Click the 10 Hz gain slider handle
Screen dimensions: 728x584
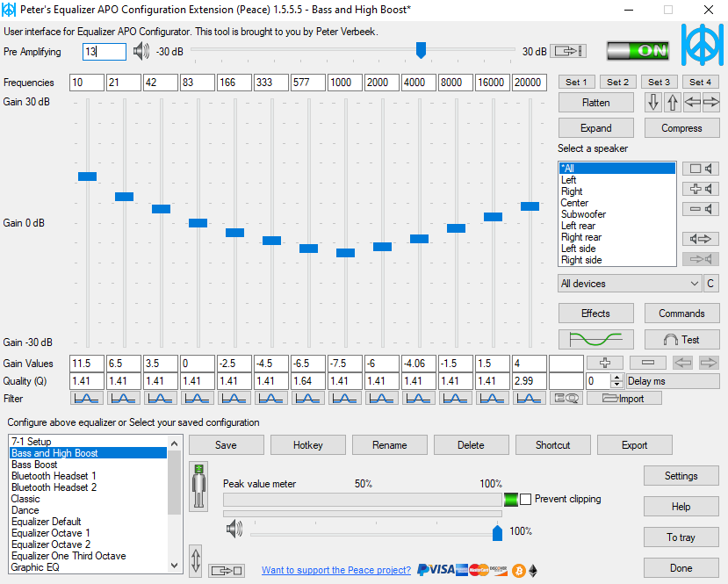[x=87, y=177]
